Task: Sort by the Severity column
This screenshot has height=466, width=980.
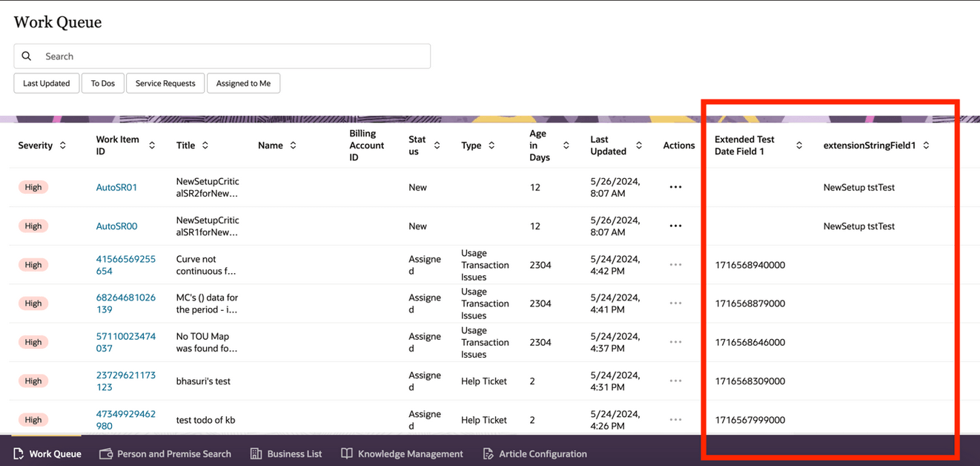Action: tap(63, 145)
